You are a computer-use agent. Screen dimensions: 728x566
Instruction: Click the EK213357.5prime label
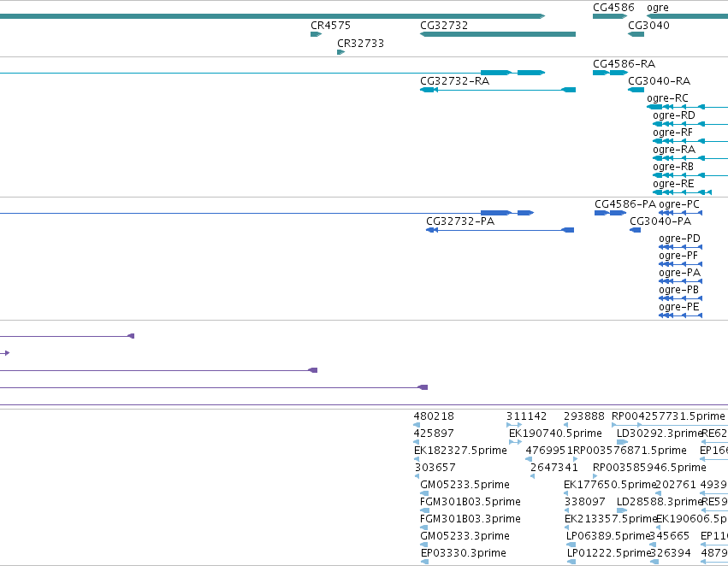pos(610,519)
